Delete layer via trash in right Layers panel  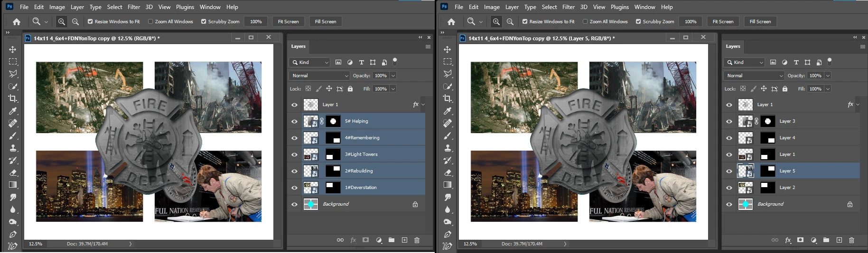point(852,240)
